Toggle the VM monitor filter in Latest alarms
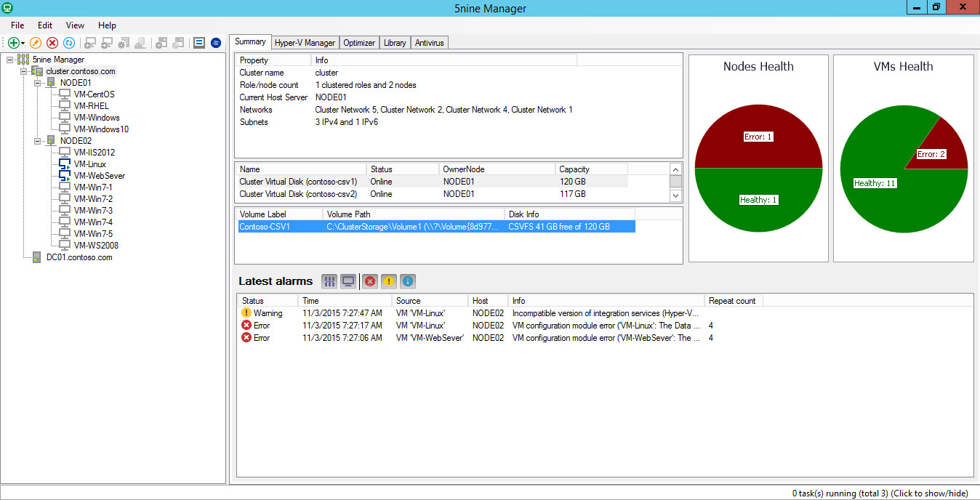Screen dimensions: 980x500 pyautogui.click(x=348, y=281)
